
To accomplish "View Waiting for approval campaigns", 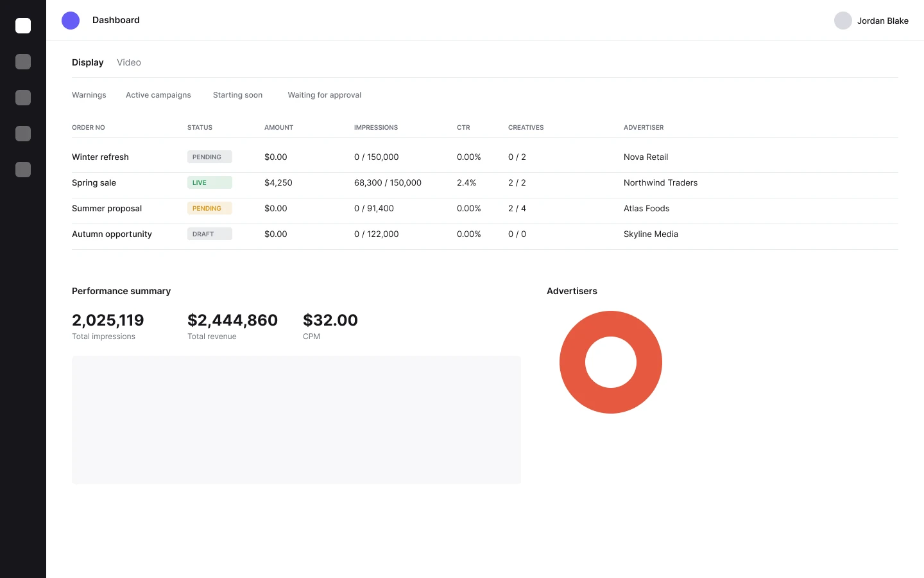I will (325, 95).
